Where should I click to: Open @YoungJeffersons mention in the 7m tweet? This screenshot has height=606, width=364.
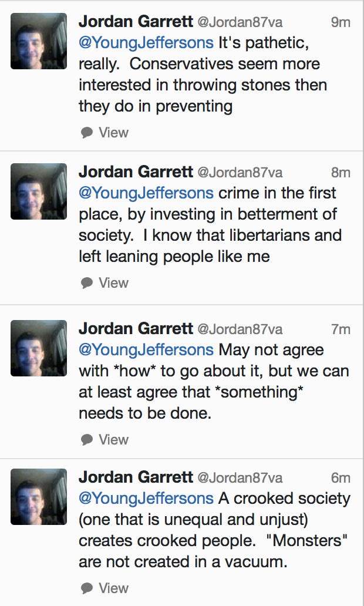[146, 350]
